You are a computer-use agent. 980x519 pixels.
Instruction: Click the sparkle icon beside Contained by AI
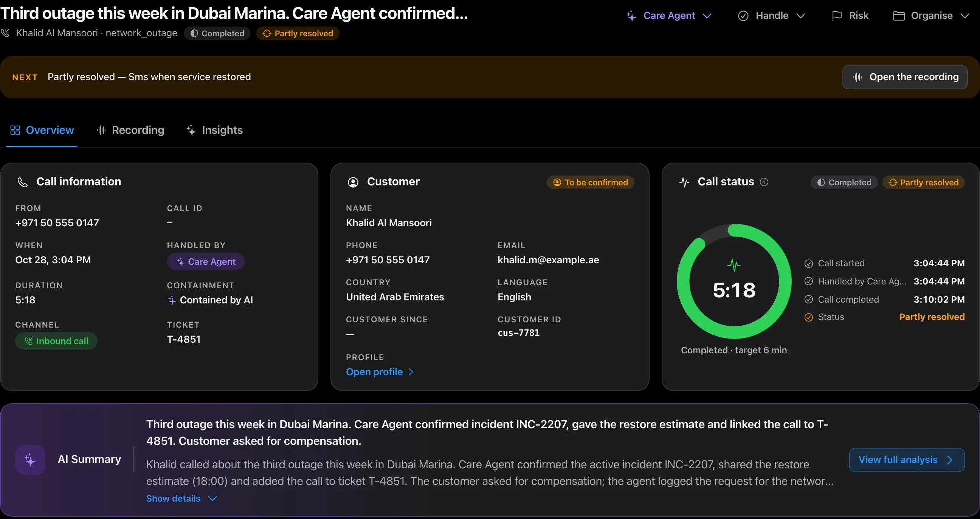(172, 300)
